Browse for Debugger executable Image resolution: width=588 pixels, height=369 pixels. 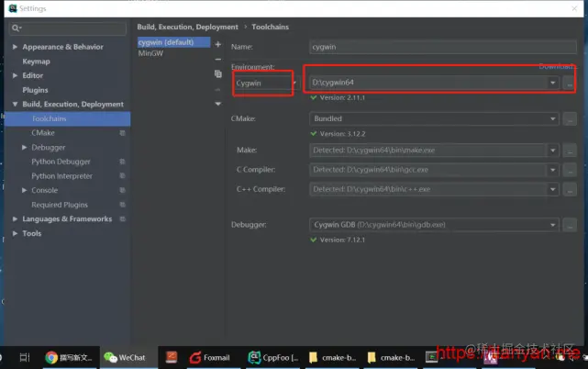570,225
